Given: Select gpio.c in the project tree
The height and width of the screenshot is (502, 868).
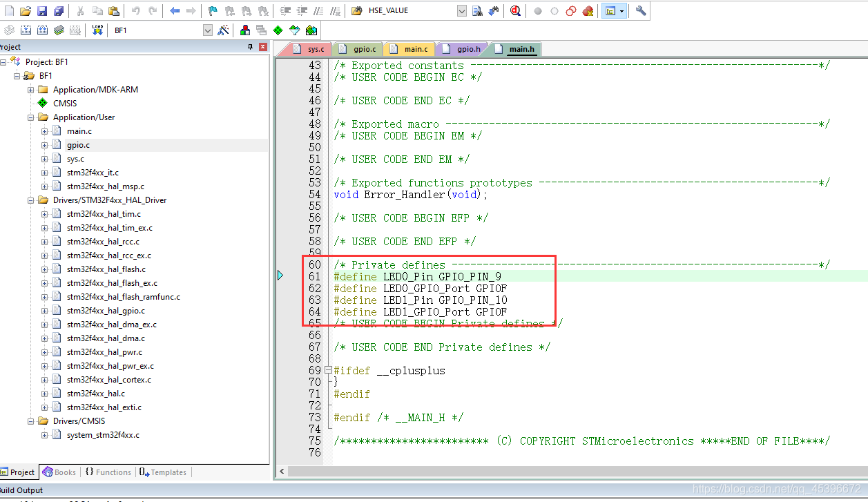Looking at the screenshot, I should 78,145.
